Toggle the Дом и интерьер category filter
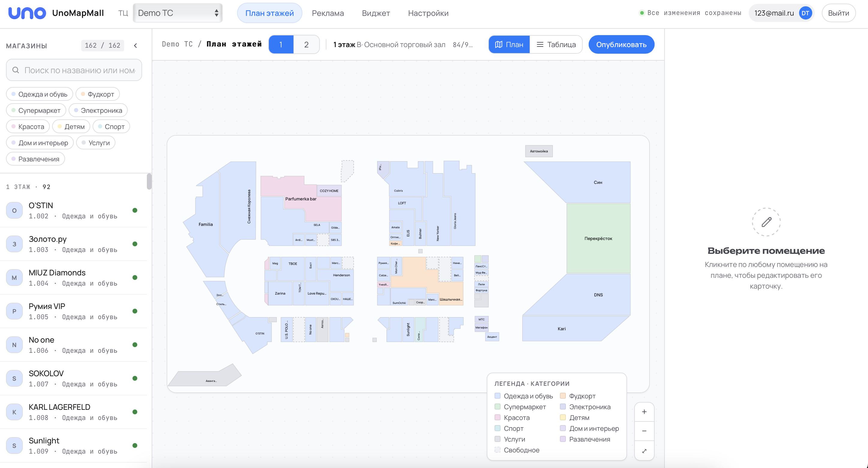Screen dimensions: 868x468 click(40, 142)
